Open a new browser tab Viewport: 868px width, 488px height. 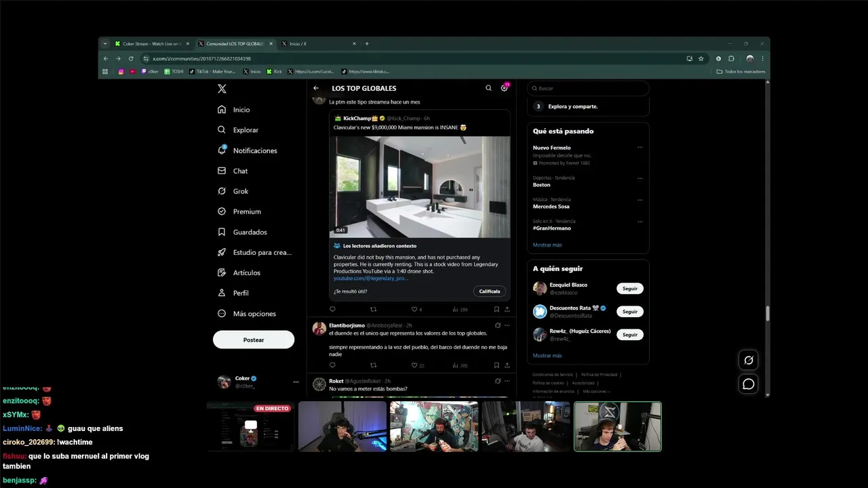pos(367,43)
